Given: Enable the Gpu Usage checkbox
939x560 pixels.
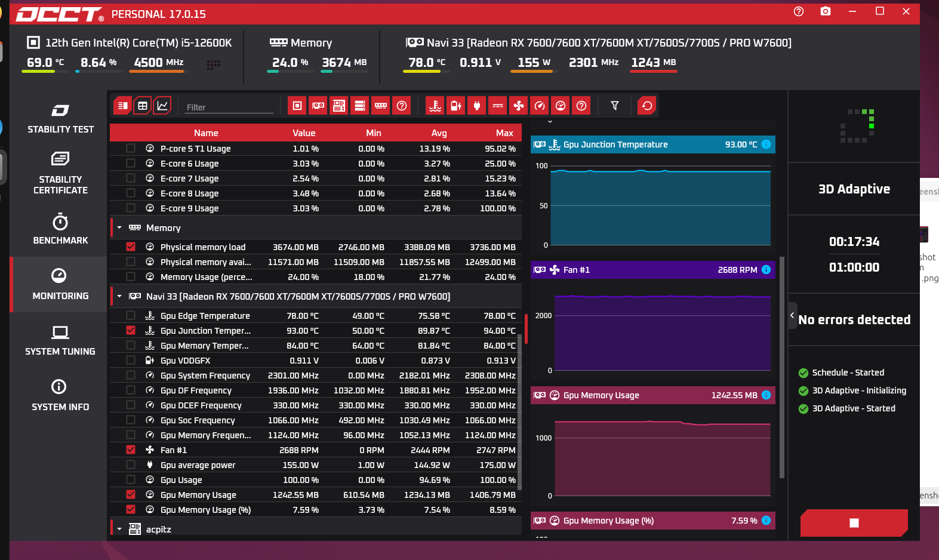Looking at the screenshot, I should tap(131, 479).
